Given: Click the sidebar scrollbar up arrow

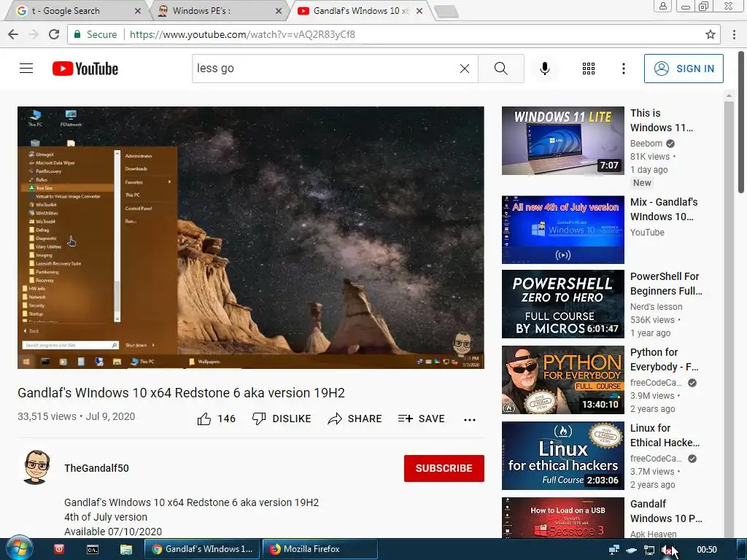Looking at the screenshot, I should pyautogui.click(x=729, y=96).
